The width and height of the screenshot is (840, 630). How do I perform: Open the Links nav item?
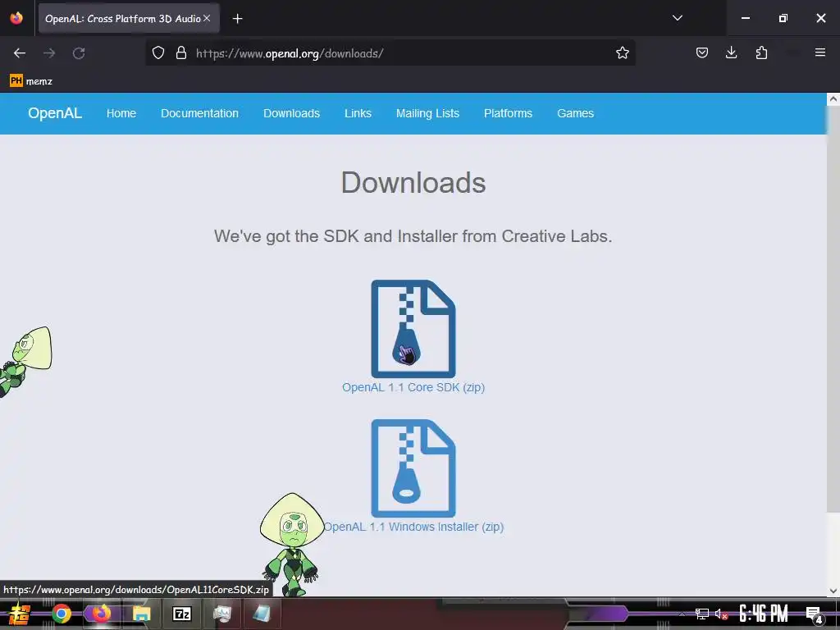pos(358,113)
